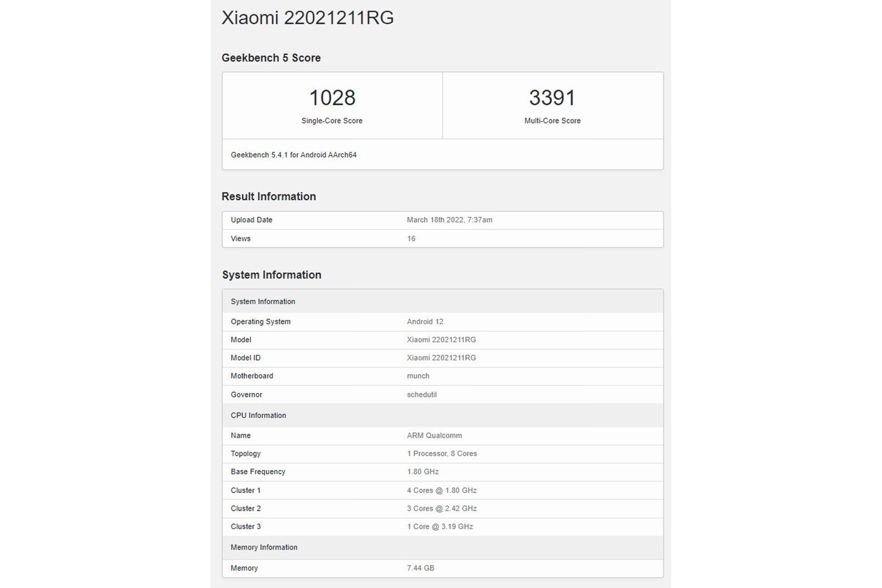Click the single-core score 1028
This screenshot has height=588, width=882.
(x=332, y=98)
